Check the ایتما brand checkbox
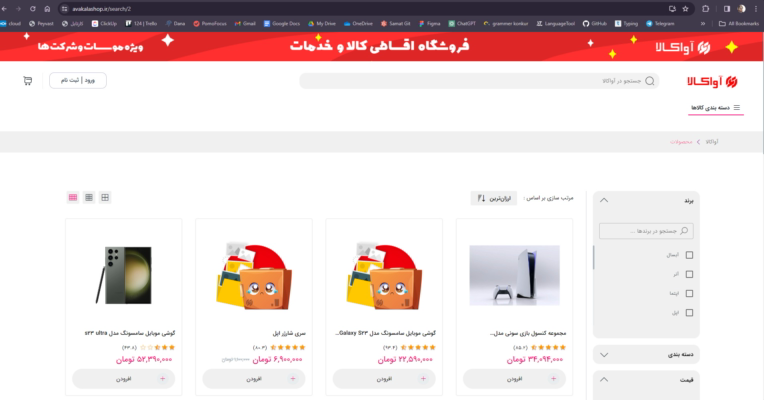Screen dimensions: 764x400 coord(689,293)
